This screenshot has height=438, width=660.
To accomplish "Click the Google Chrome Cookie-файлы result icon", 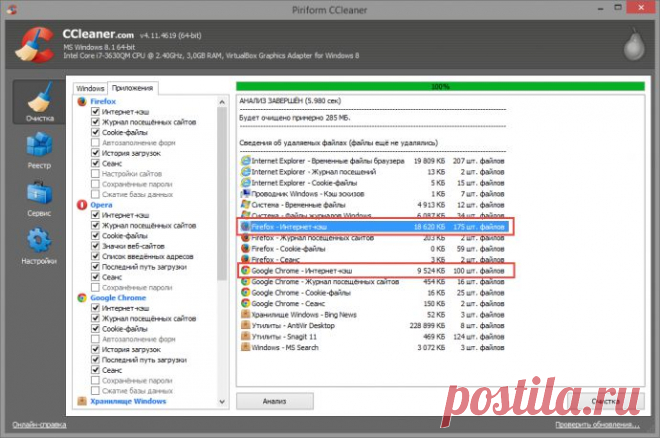I will coord(245,292).
